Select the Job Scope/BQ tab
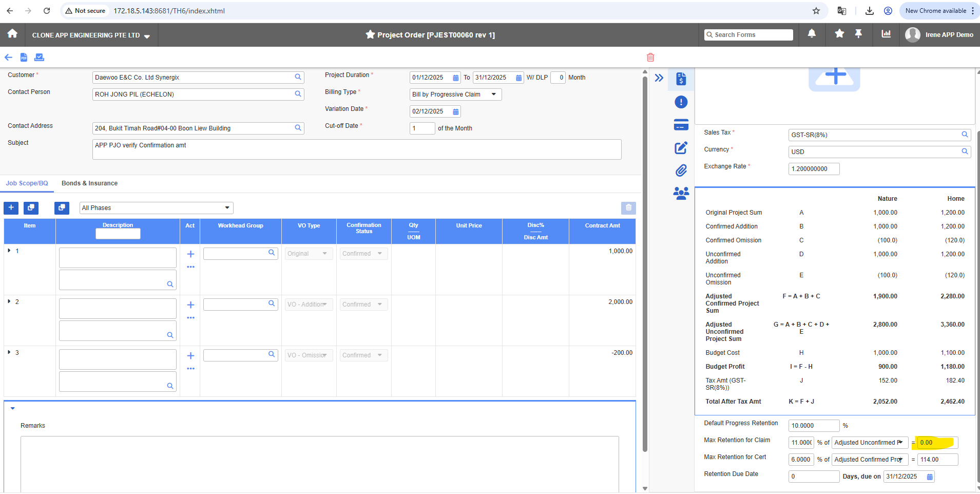The image size is (980, 494). tap(27, 183)
